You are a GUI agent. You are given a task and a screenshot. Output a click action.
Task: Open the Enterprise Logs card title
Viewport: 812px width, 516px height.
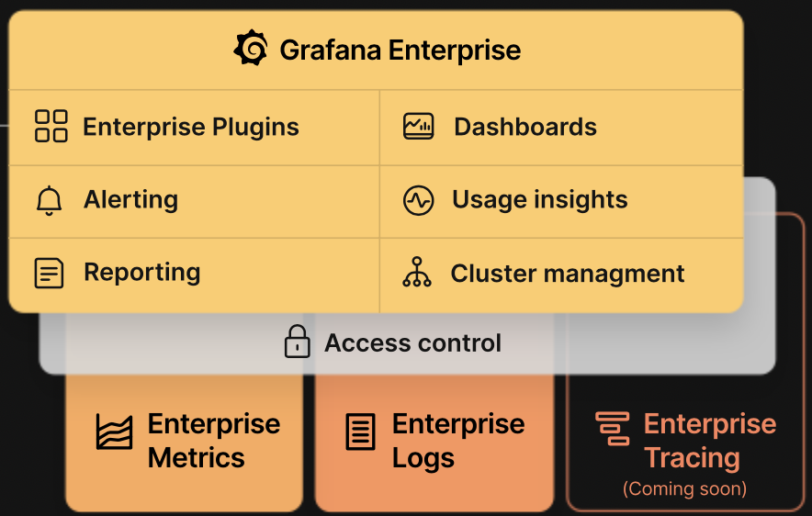(x=458, y=441)
